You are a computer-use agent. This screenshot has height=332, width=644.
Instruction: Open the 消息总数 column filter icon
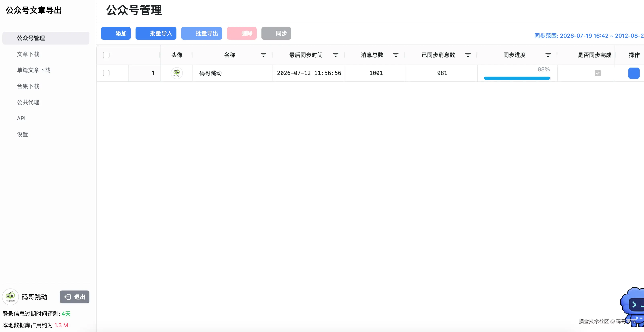[x=396, y=55]
